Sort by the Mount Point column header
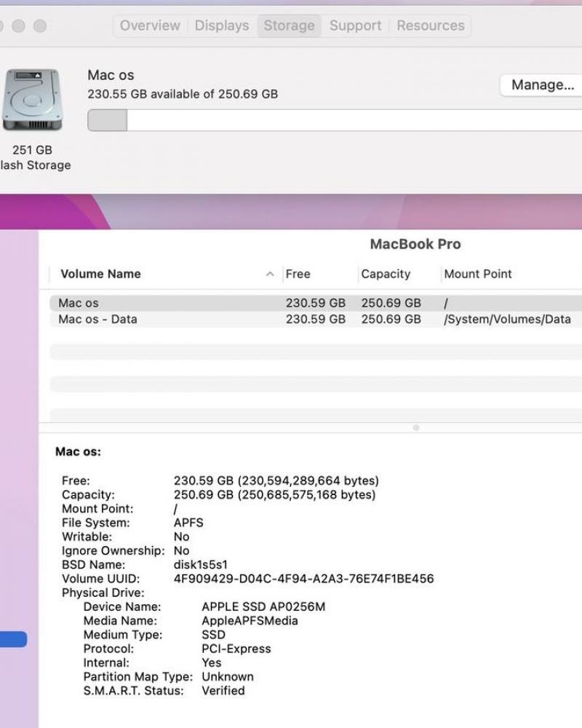This screenshot has height=728, width=582. pyautogui.click(x=477, y=274)
